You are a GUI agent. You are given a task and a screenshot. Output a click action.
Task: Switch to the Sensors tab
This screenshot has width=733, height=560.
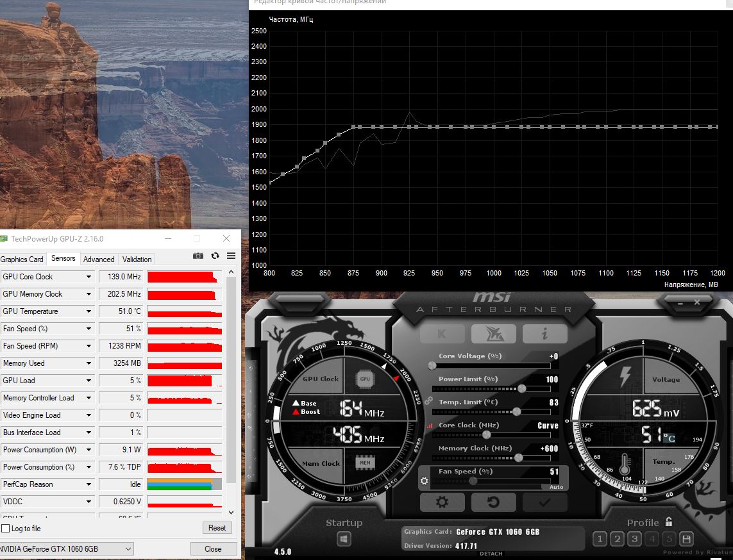coord(63,258)
